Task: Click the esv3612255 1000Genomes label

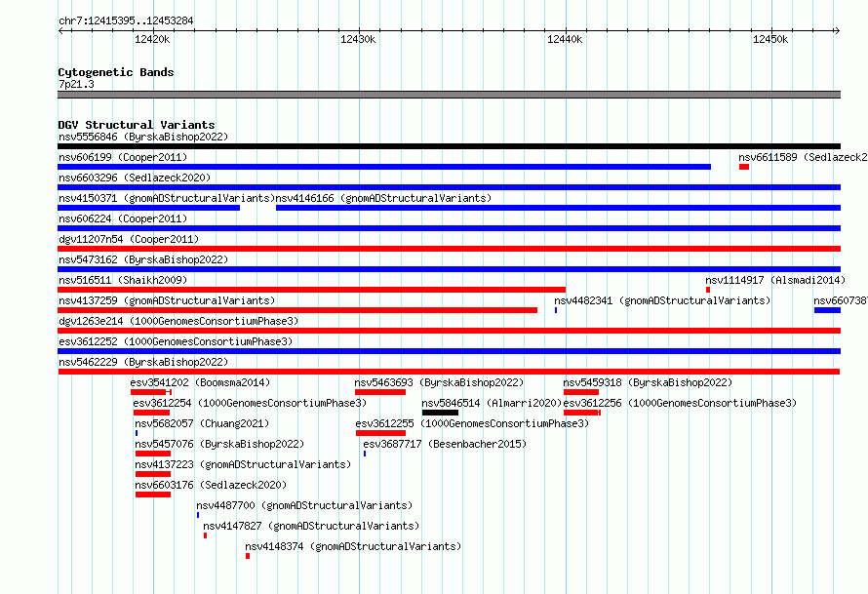Action: click(472, 423)
